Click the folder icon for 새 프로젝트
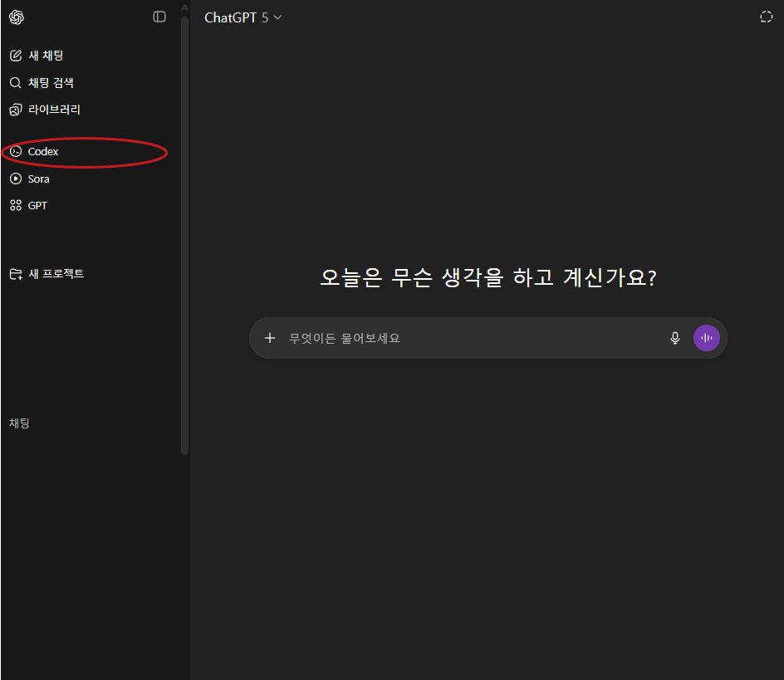This screenshot has width=784, height=680. coord(15,274)
